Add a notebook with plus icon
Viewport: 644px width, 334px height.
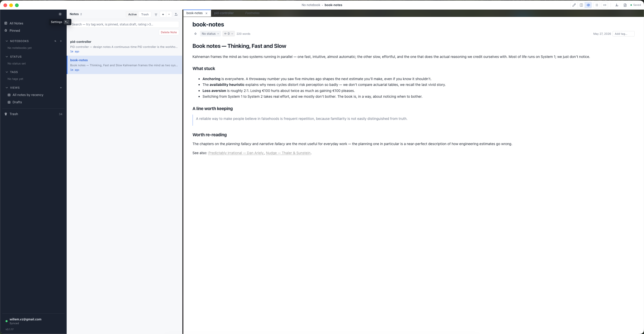(x=61, y=41)
